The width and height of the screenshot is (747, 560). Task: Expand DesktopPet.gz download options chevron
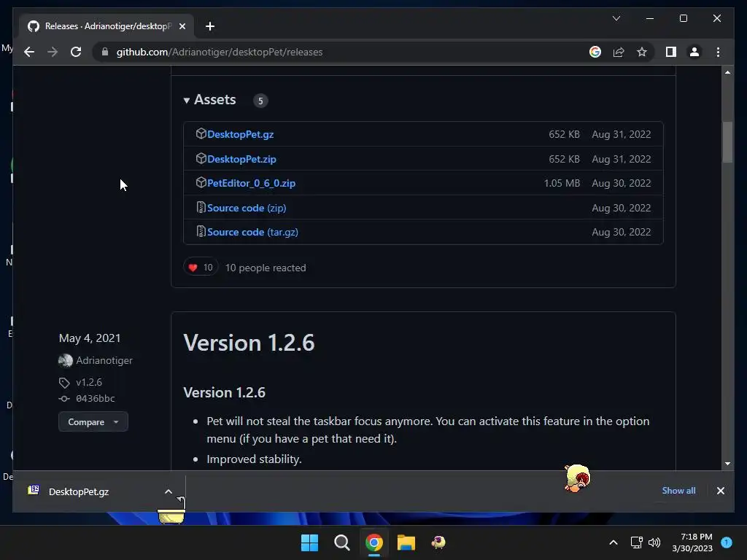[169, 492]
